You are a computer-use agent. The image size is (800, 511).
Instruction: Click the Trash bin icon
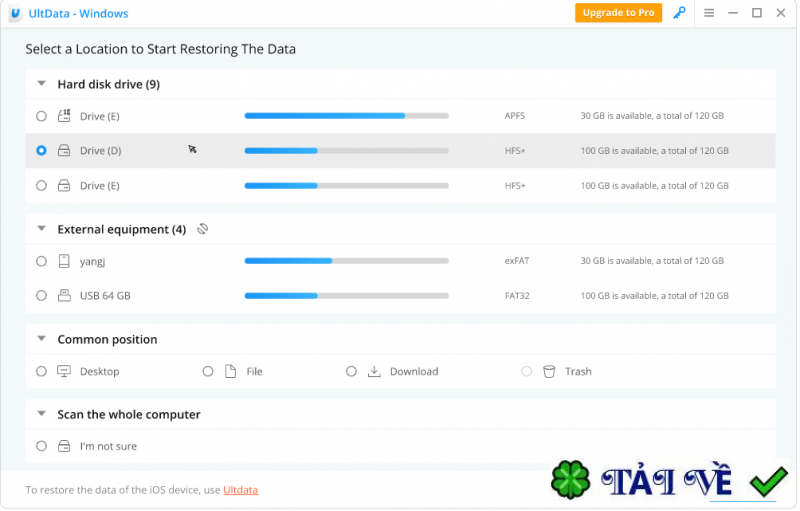549,371
